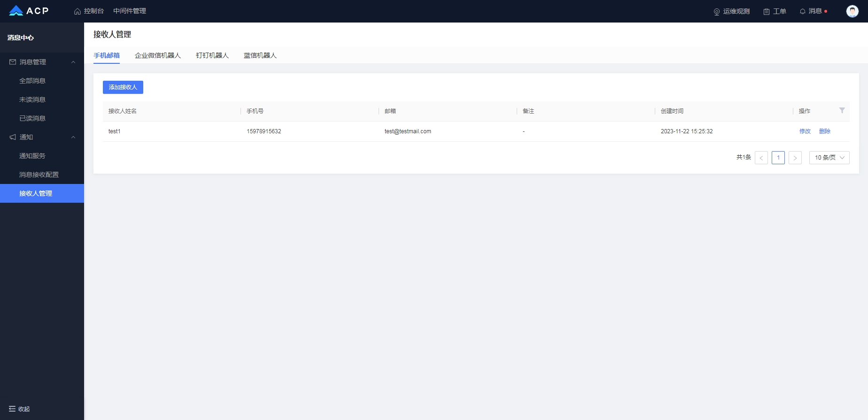Click the 备注 column header
868x420 pixels.
tap(528, 111)
